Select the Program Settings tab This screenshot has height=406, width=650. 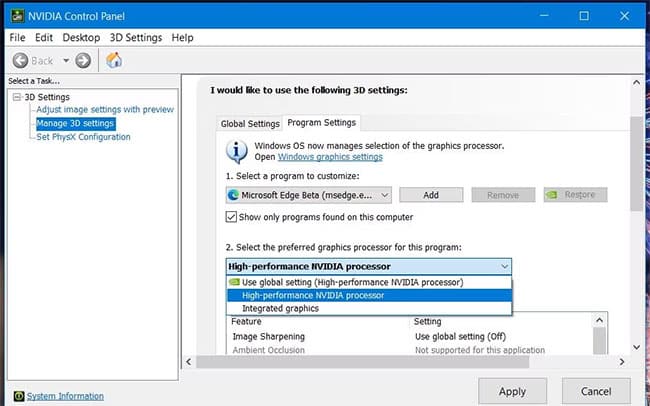[322, 122]
